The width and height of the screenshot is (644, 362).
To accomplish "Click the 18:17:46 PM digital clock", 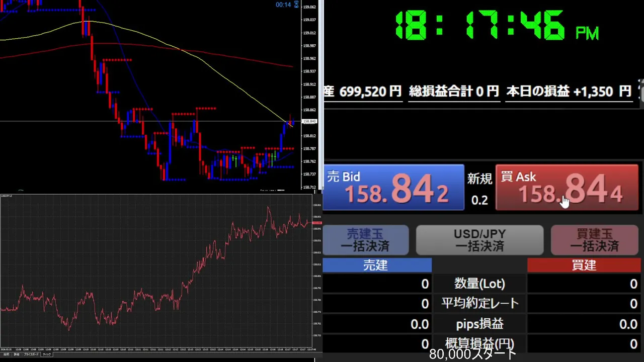I will [x=497, y=26].
